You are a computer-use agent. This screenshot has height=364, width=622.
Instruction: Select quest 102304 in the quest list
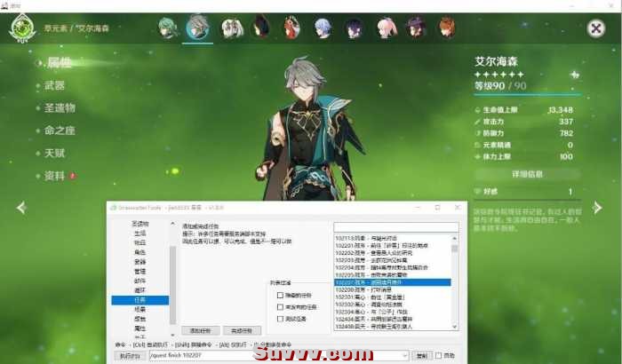click(393, 312)
